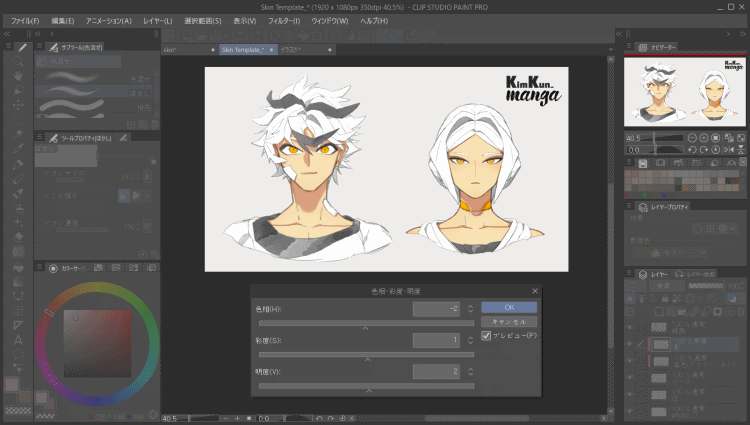750x425 pixels.
Task: Toggle the プレビュー(P) preview checkbox
Action: pos(486,336)
